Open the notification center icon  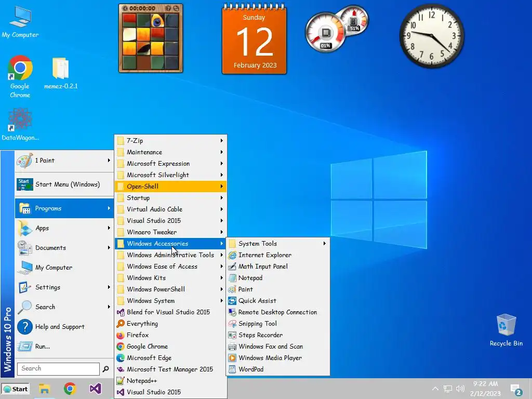(516, 390)
